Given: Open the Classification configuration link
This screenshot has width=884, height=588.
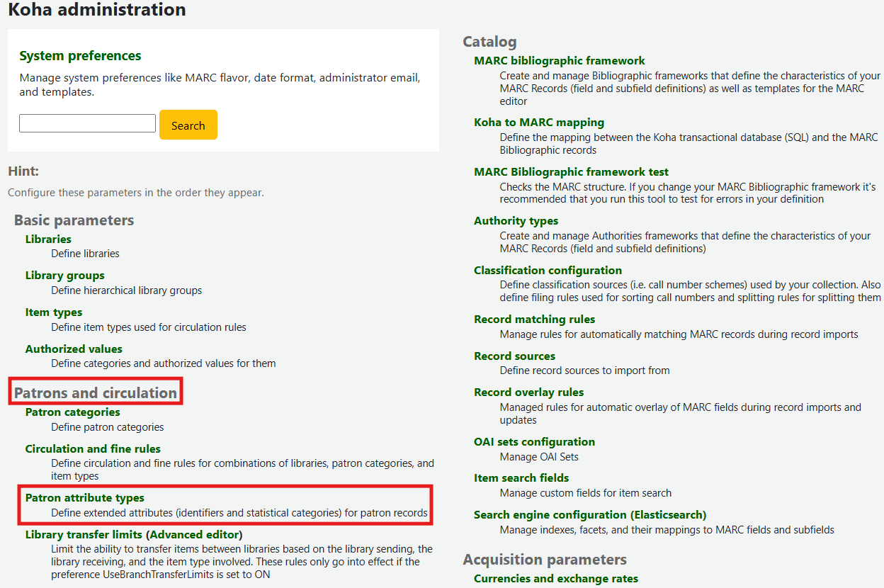Looking at the screenshot, I should 548,270.
